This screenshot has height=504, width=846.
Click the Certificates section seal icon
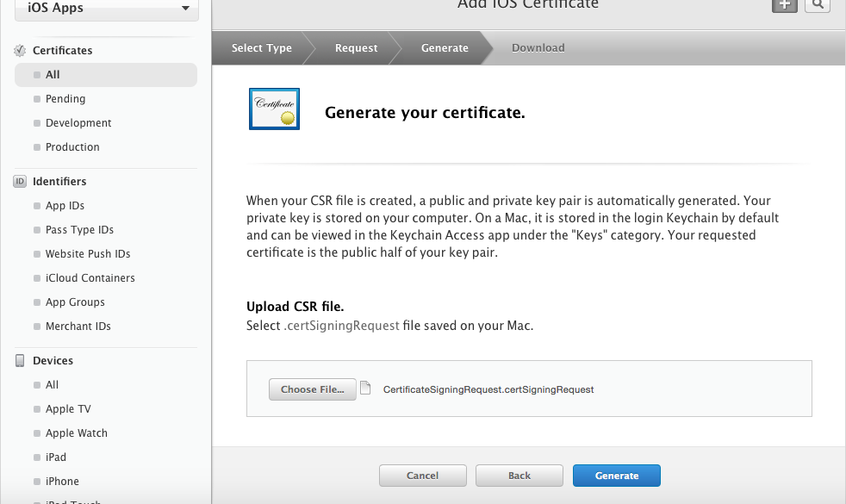(x=20, y=50)
